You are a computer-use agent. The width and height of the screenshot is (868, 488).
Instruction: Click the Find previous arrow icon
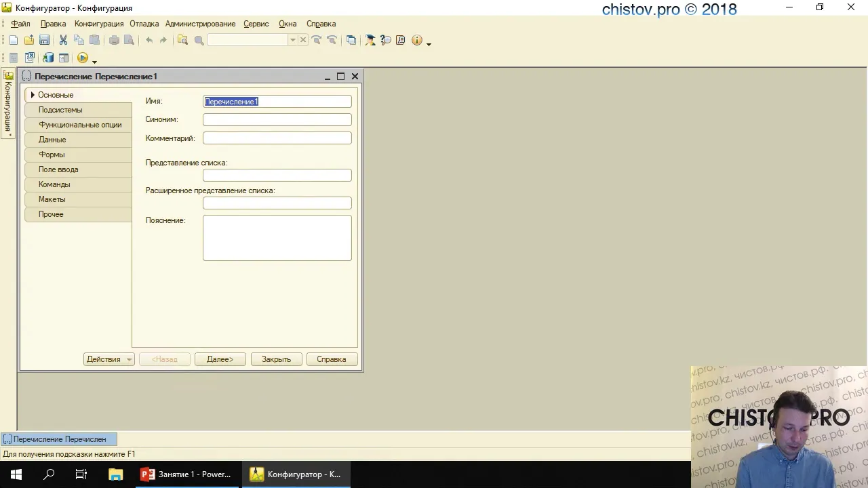click(332, 40)
